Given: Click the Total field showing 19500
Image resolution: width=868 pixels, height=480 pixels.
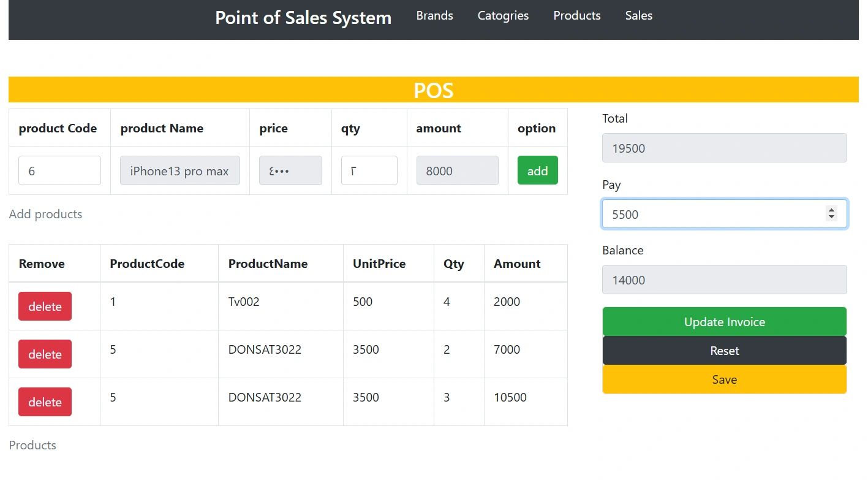Looking at the screenshot, I should 724,148.
